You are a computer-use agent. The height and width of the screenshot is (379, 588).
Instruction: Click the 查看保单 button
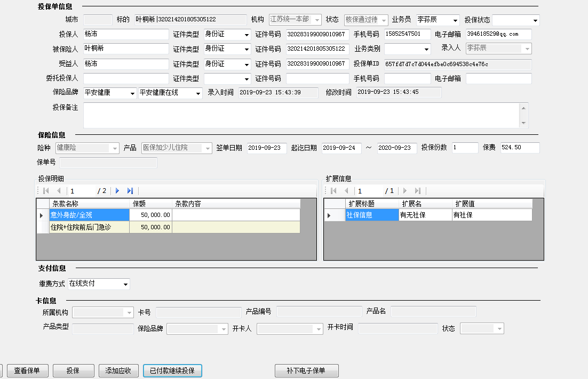(x=30, y=370)
